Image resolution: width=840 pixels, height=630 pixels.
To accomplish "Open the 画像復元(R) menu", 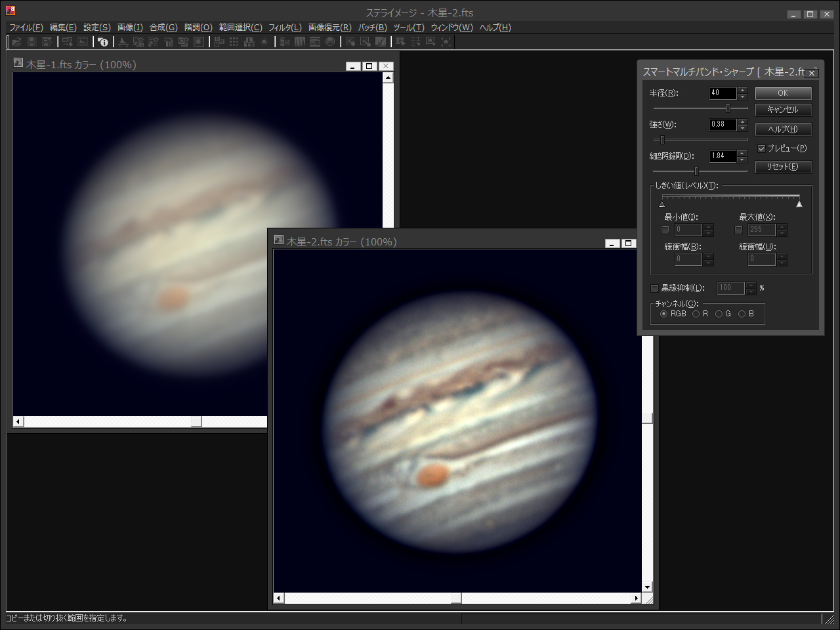I will tap(329, 28).
